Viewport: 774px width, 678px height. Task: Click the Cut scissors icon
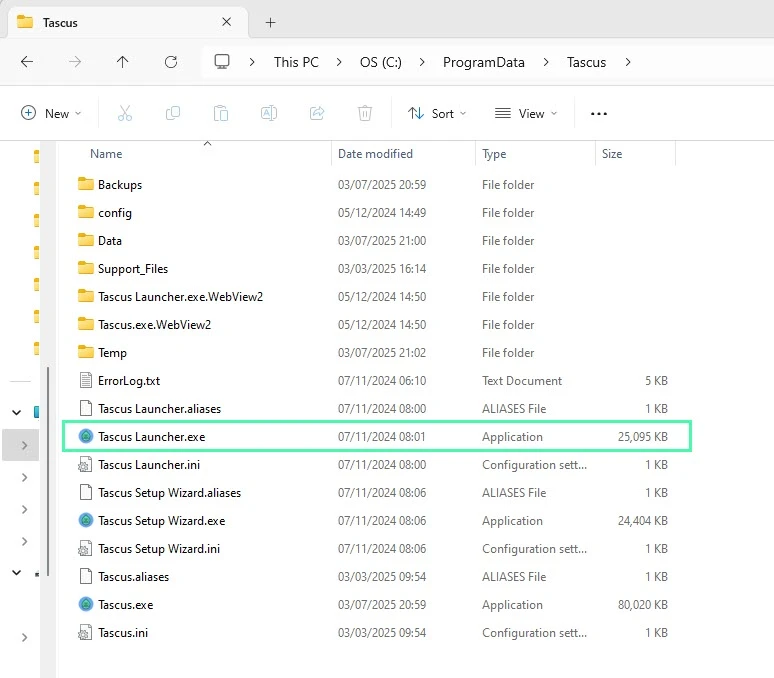coord(125,113)
